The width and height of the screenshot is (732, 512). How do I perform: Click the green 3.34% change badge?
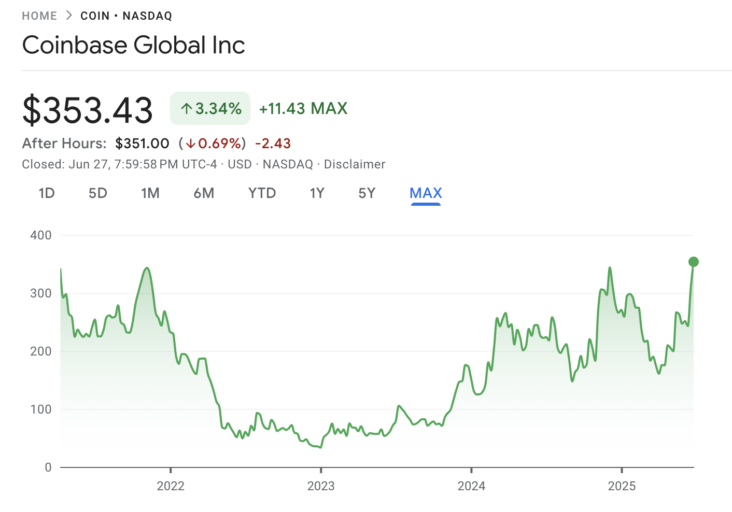point(209,108)
